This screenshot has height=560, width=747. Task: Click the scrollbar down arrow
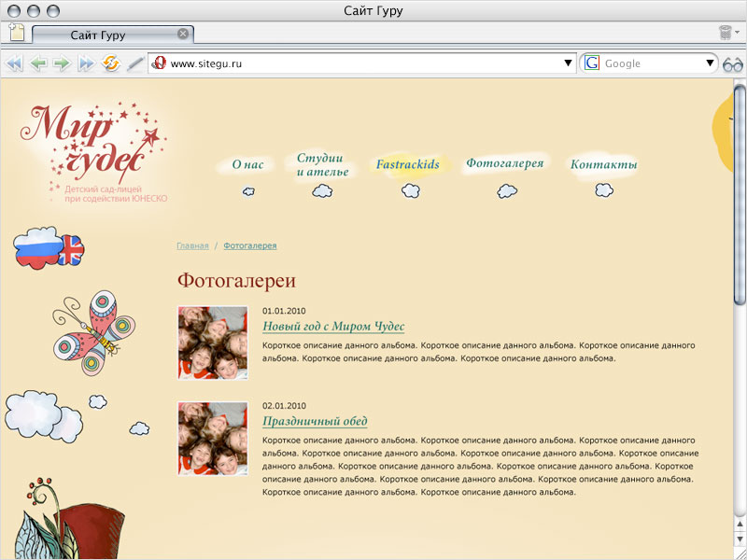(740, 539)
